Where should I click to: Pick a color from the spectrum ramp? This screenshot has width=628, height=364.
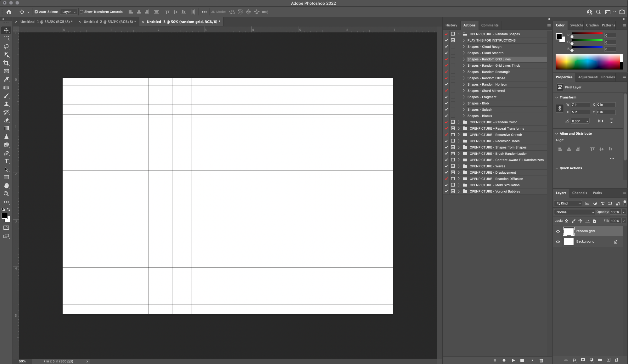(x=587, y=62)
